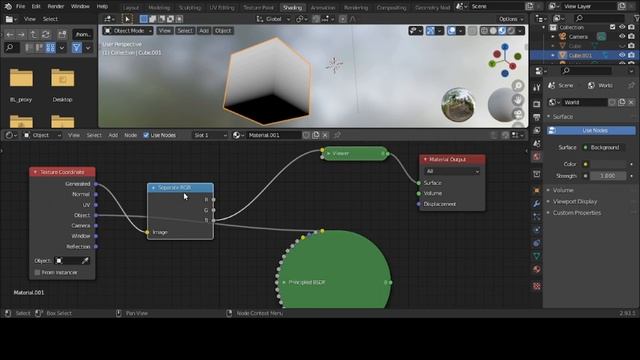Click the viewport pan hand icon
The height and width of the screenshot is (360, 640).
518,100
